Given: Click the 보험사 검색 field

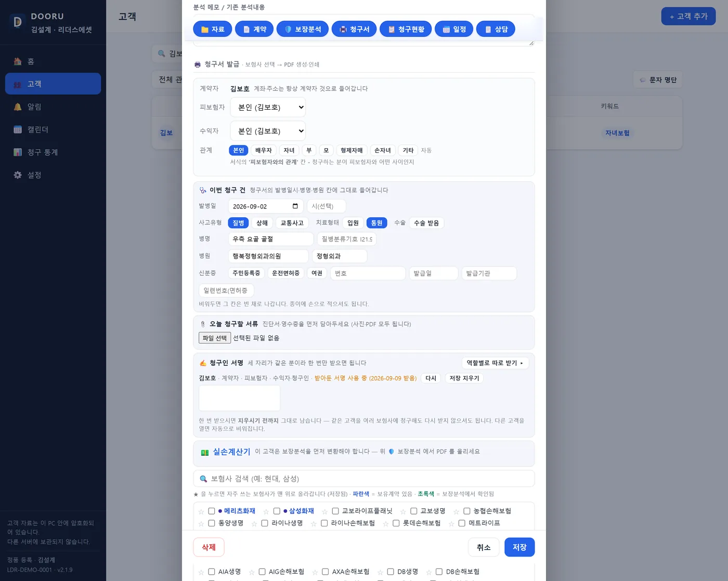Looking at the screenshot, I should click(364, 479).
